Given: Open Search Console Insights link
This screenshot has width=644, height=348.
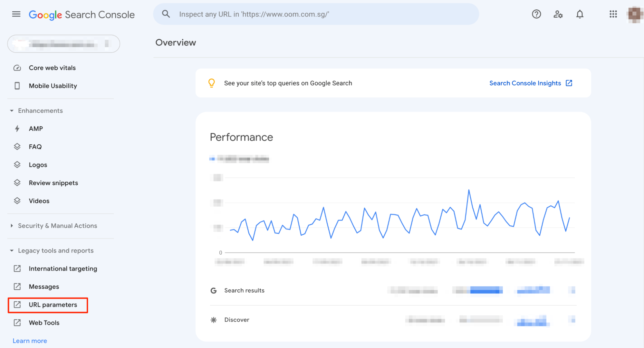Looking at the screenshot, I should (x=525, y=83).
